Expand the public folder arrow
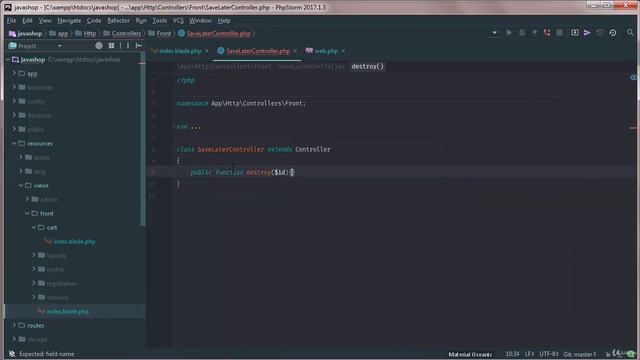The width and height of the screenshot is (640, 360). (14, 129)
